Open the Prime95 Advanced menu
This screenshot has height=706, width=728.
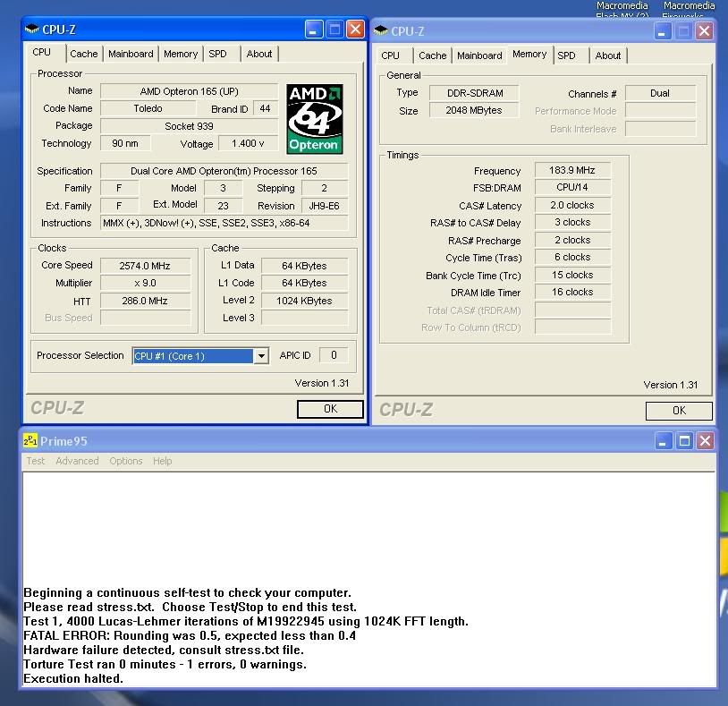tap(77, 461)
